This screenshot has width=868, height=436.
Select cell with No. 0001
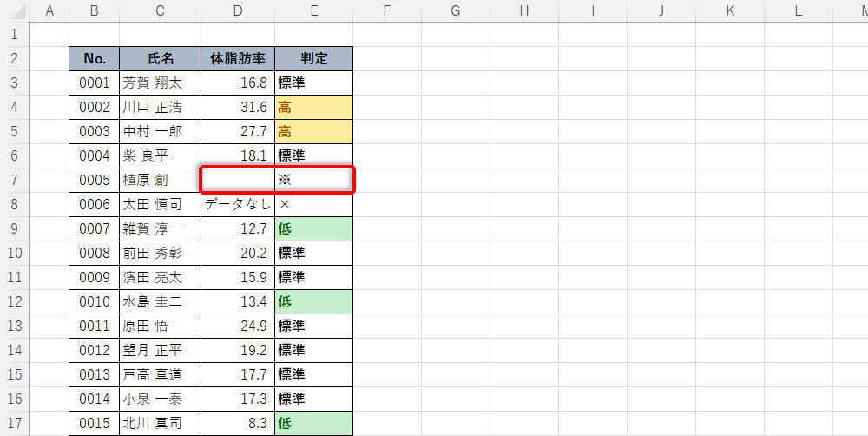tap(94, 83)
